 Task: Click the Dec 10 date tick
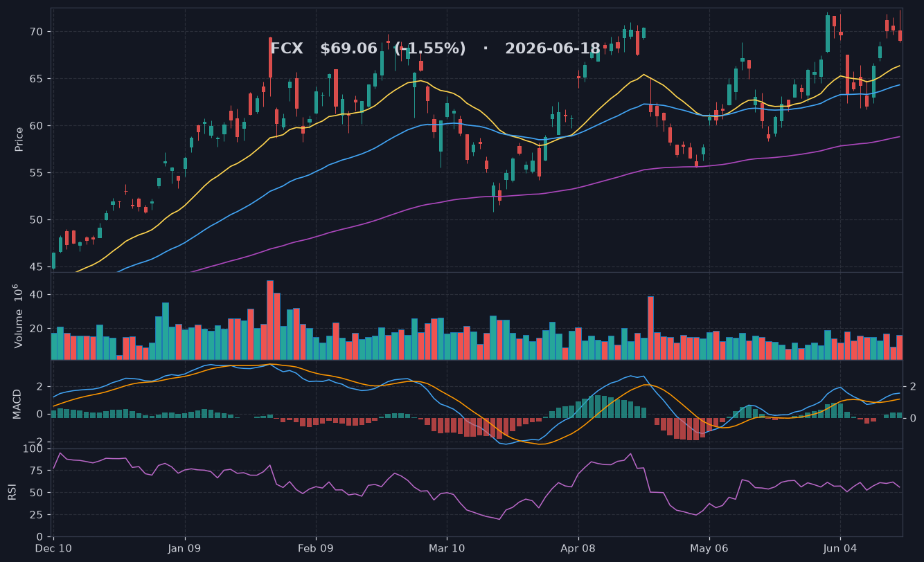[x=54, y=547]
